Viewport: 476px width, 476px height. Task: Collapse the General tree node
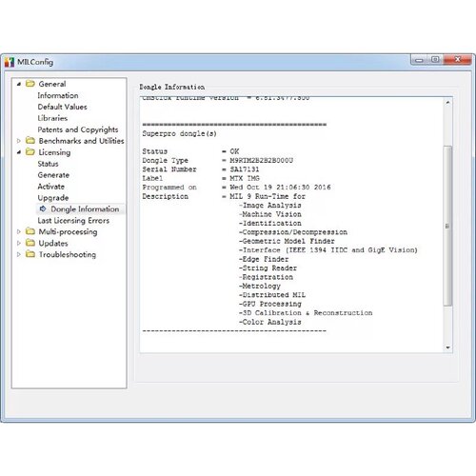(19, 84)
